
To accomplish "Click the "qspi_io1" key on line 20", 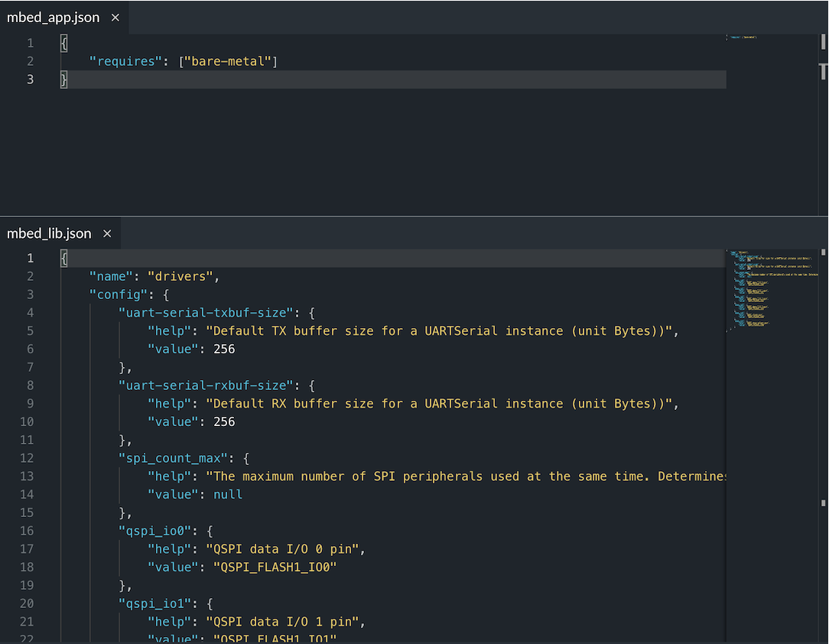I will 154,603.
